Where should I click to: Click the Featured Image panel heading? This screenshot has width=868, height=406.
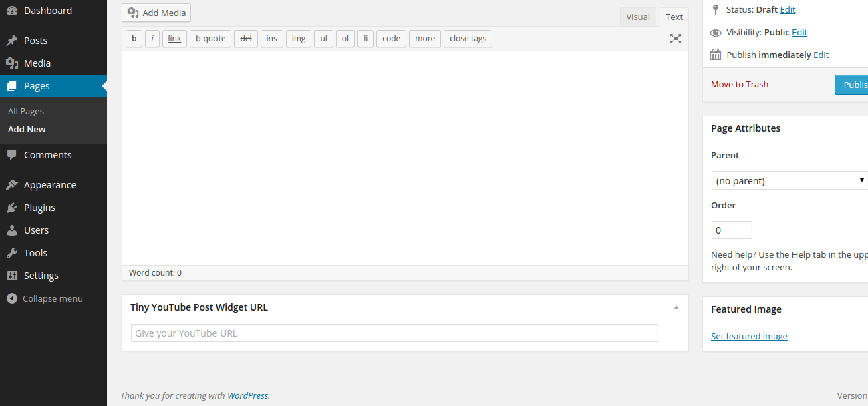click(x=746, y=309)
